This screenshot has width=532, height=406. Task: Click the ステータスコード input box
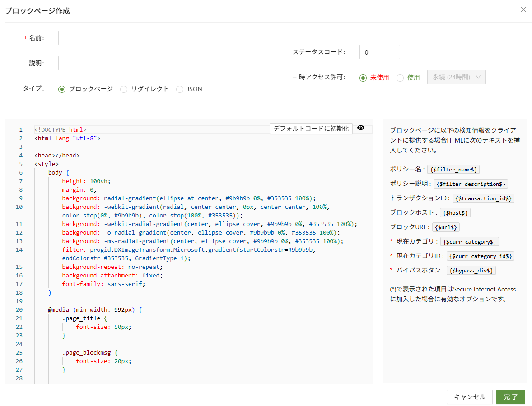379,52
